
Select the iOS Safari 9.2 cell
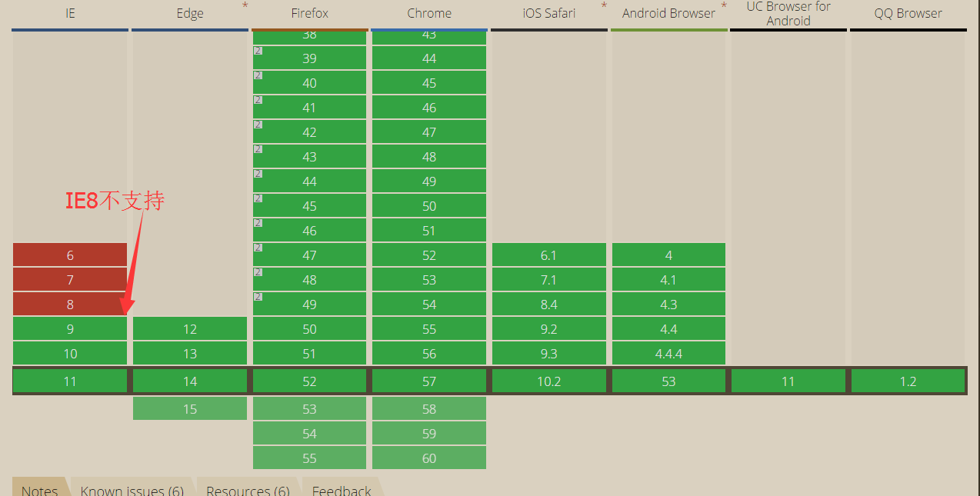549,329
